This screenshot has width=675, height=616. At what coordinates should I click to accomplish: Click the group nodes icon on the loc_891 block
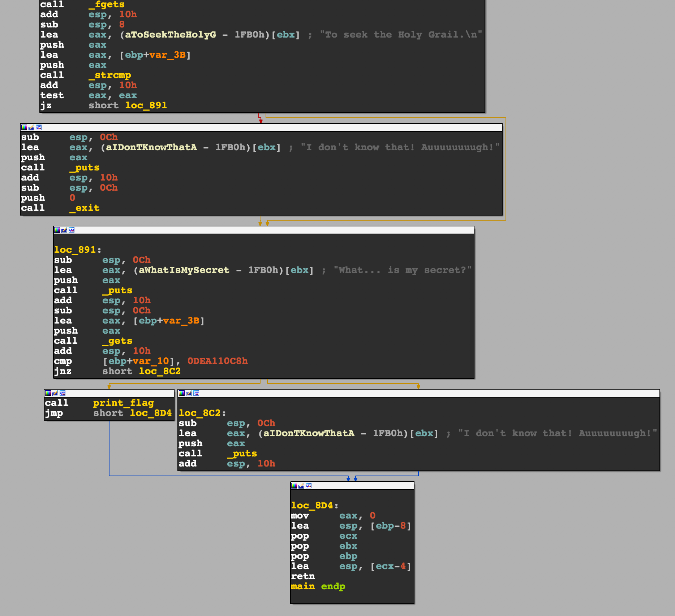pos(72,230)
